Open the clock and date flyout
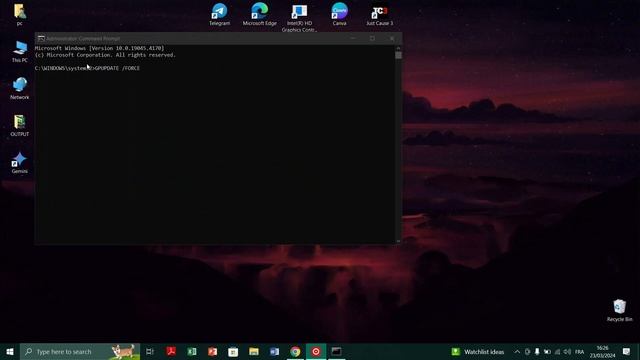This screenshot has width=640, height=360. (602, 351)
